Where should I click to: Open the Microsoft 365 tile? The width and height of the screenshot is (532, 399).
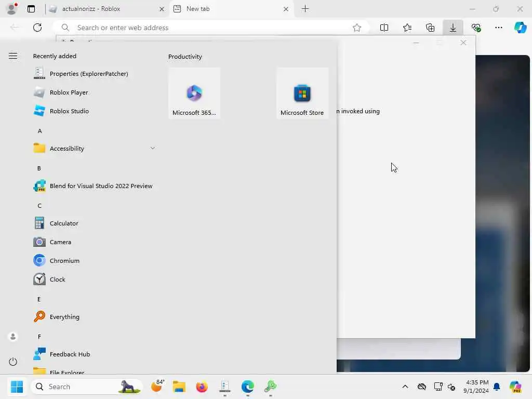[194, 94]
